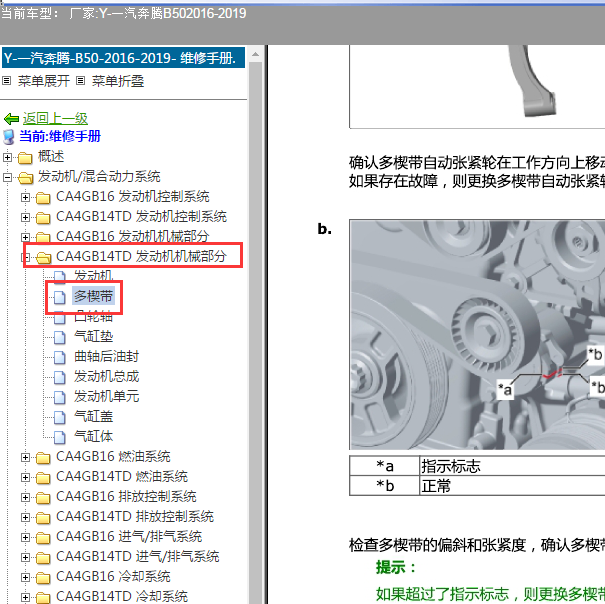This screenshot has height=604, width=605.
Task: Expand CA4GB14TD 燃油系统 node
Action: pyautogui.click(x=25, y=477)
